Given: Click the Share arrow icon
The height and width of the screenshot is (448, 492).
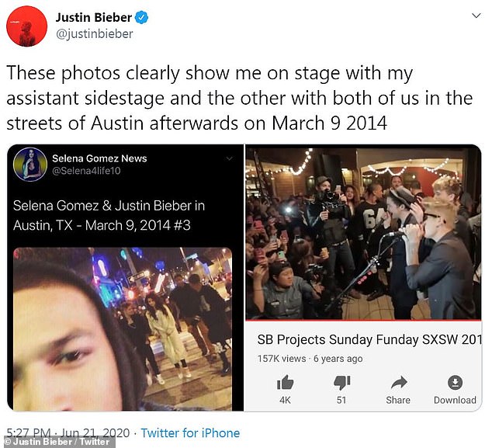Looking at the screenshot, I should [398, 383].
